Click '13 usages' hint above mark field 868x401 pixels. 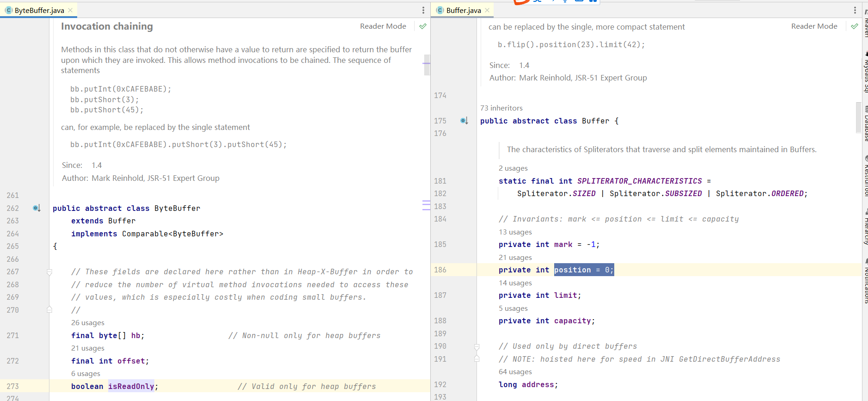click(515, 232)
